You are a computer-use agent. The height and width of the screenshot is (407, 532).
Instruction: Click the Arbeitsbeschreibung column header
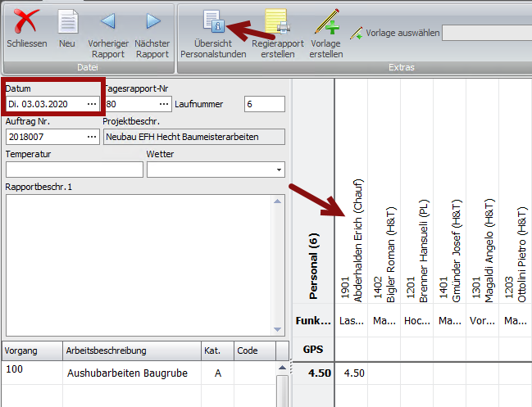[x=132, y=350]
